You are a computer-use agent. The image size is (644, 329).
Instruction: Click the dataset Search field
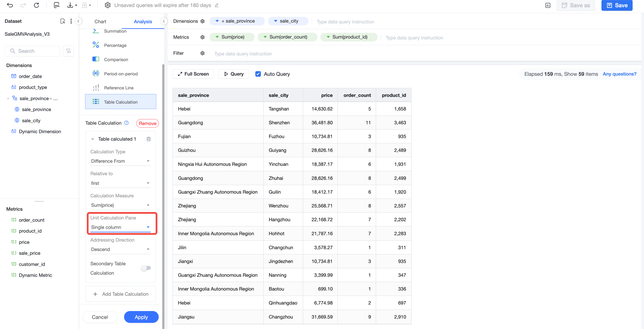pos(32,51)
